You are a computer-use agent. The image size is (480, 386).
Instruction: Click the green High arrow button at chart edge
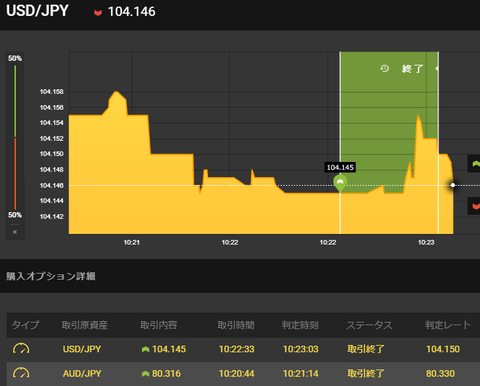click(474, 163)
